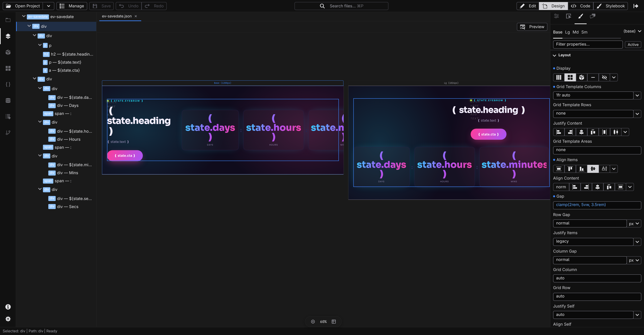Click the Search files input
Image resolution: width=644 pixels, height=335 pixels.
pyautogui.click(x=341, y=6)
